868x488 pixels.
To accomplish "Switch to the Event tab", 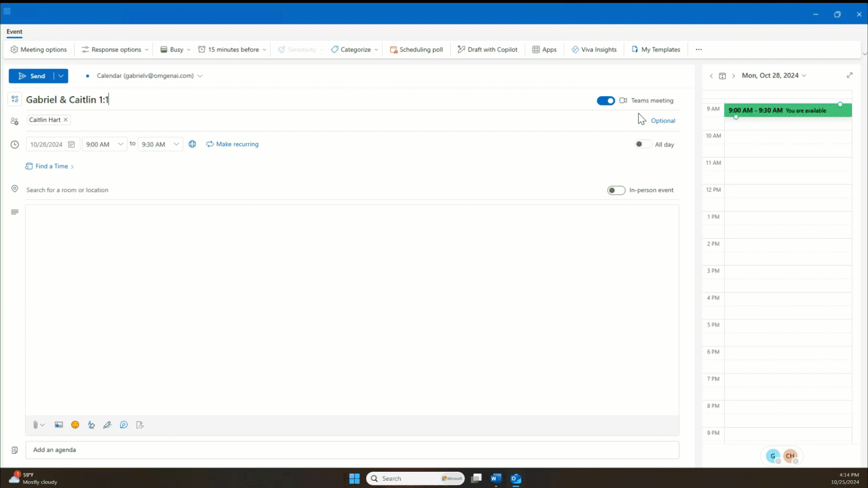I will [x=14, y=32].
